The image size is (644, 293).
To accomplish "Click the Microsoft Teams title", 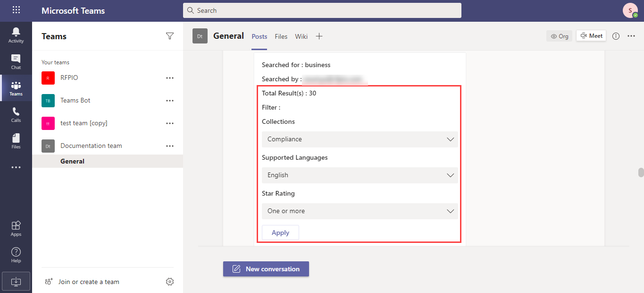I will [x=73, y=10].
